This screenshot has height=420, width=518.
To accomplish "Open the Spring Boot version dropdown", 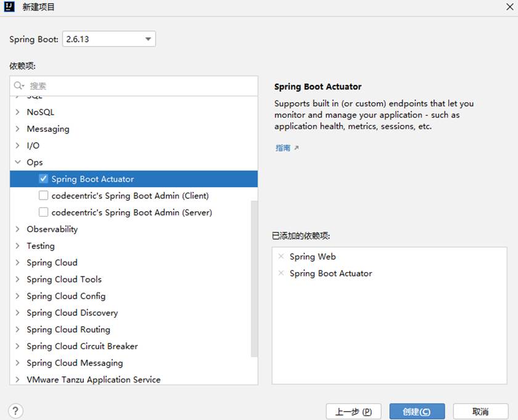I will coord(148,39).
